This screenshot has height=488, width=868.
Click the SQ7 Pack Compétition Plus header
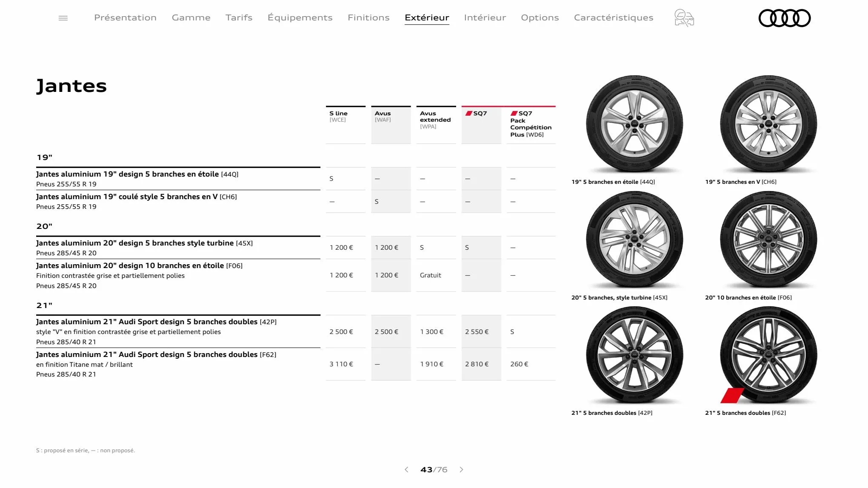(x=531, y=125)
